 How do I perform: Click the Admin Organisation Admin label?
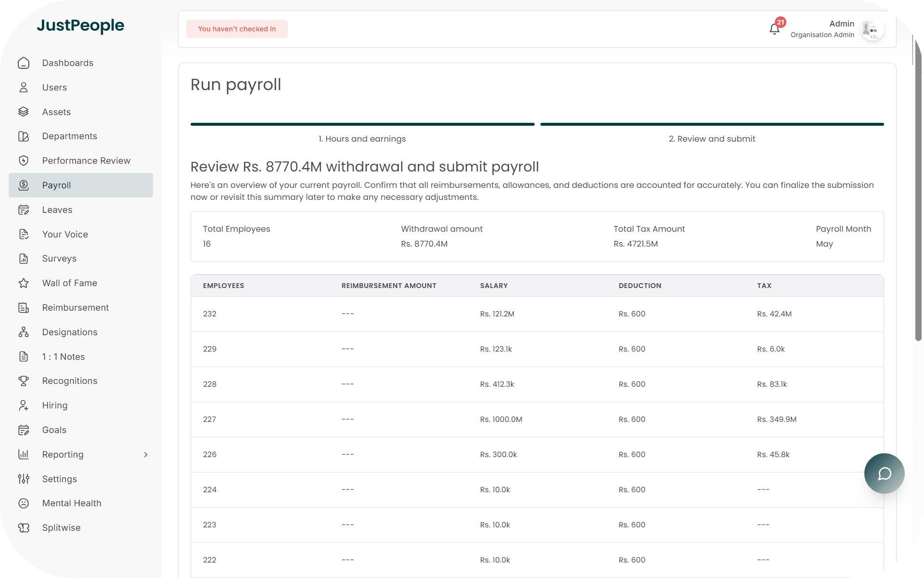pos(822,29)
